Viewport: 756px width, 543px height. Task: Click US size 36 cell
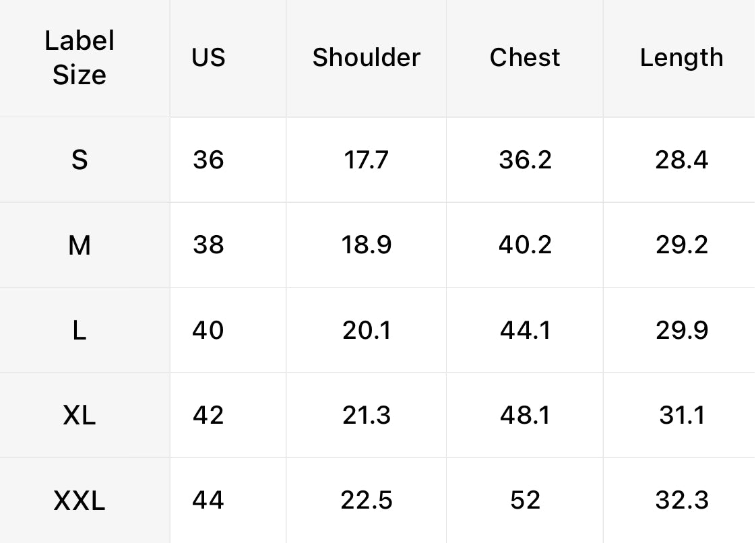(208, 160)
